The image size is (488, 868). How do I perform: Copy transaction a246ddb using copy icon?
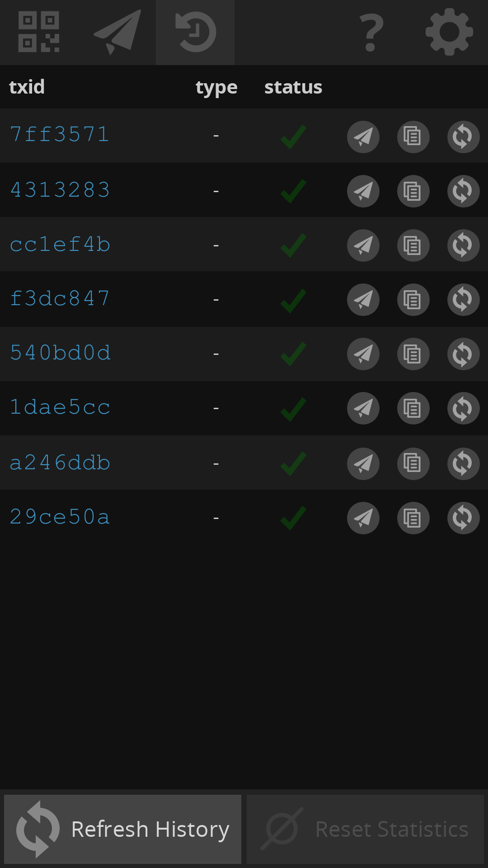point(413,463)
